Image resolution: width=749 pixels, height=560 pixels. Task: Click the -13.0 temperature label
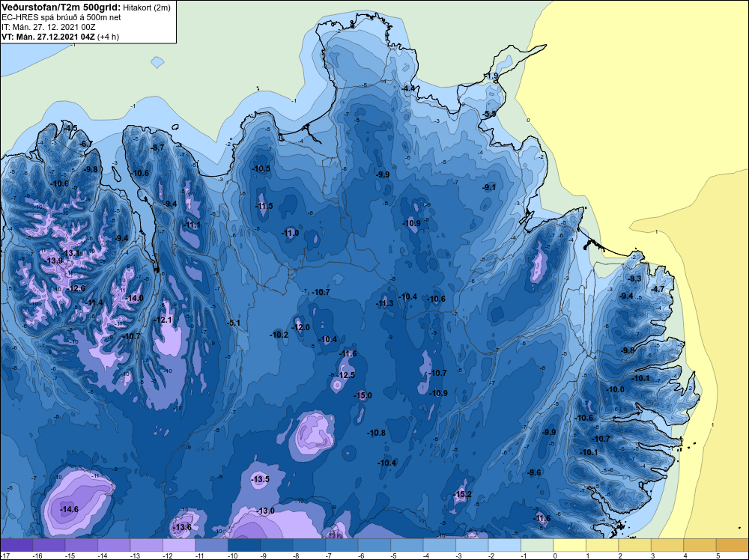pyautogui.click(x=266, y=511)
